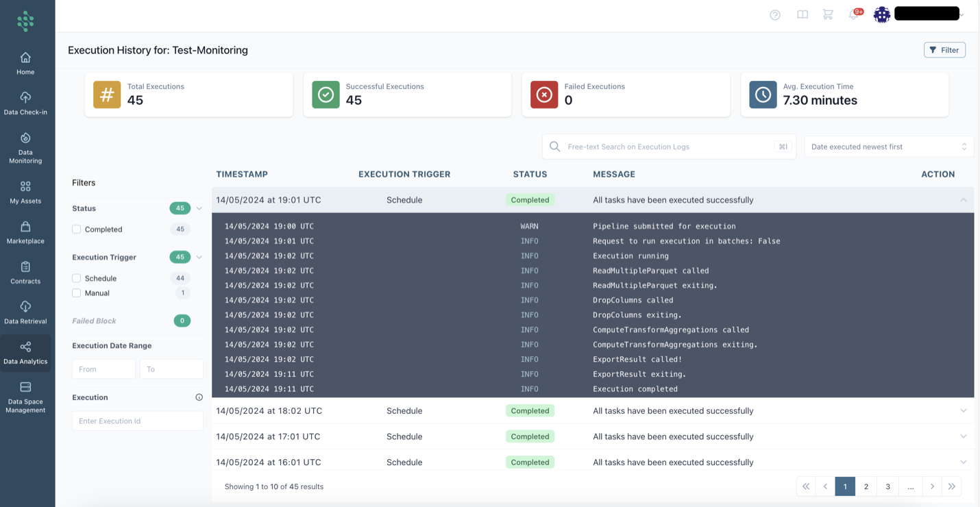Screen dimensions: 980x507
Task: Click the Execution info icon
Action: [199, 397]
